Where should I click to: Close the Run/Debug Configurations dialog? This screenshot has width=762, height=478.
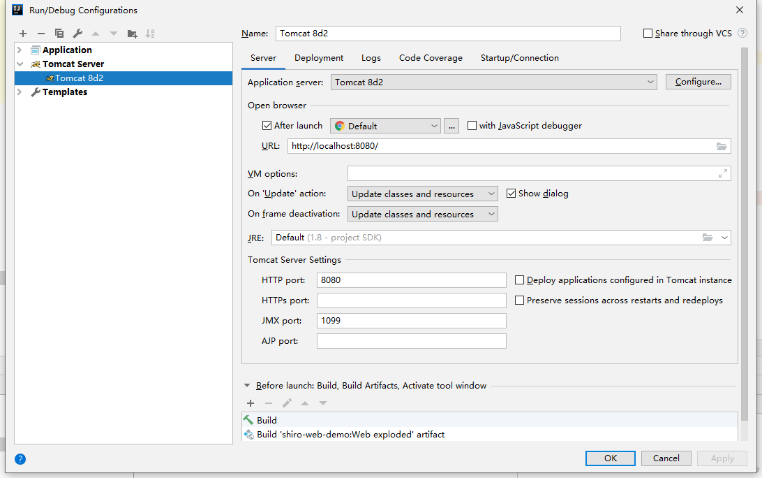739,10
